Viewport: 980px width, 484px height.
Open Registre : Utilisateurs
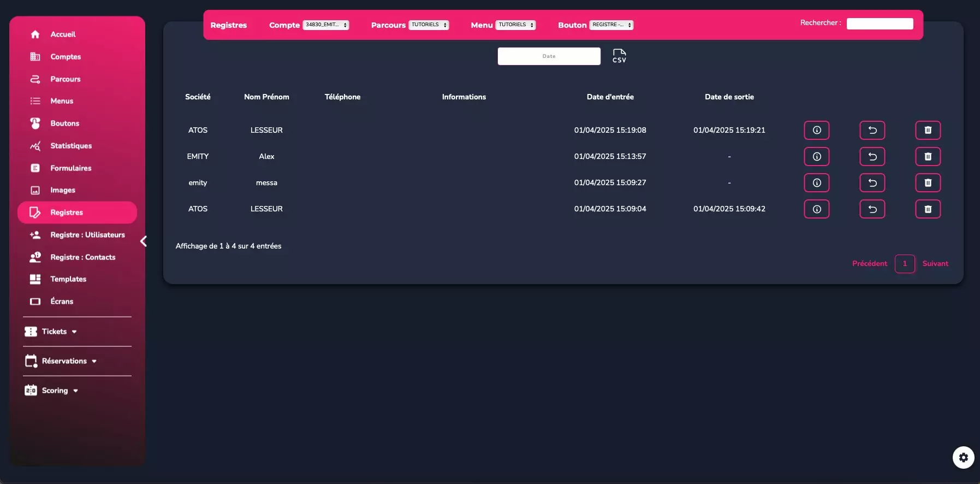[x=87, y=235]
